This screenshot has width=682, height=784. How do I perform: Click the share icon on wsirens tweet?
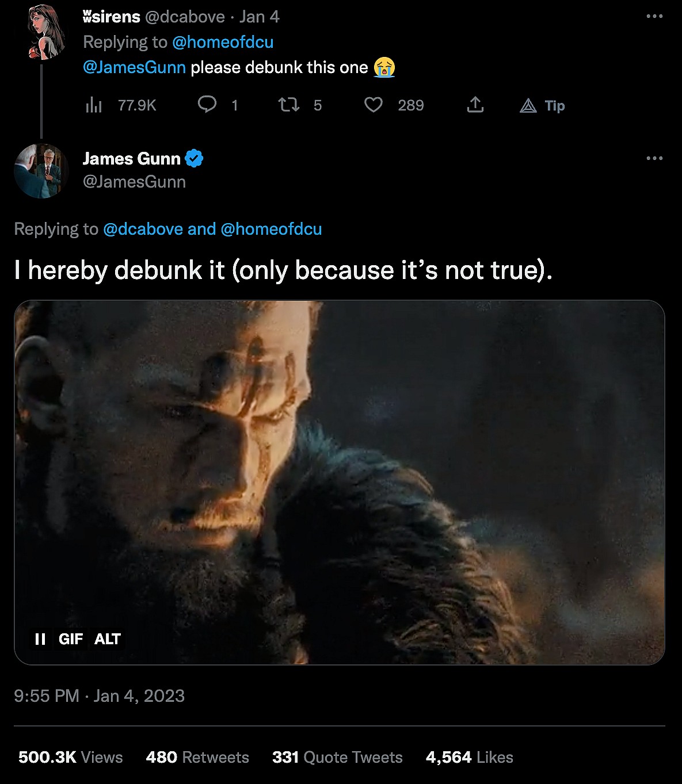pyautogui.click(x=475, y=105)
